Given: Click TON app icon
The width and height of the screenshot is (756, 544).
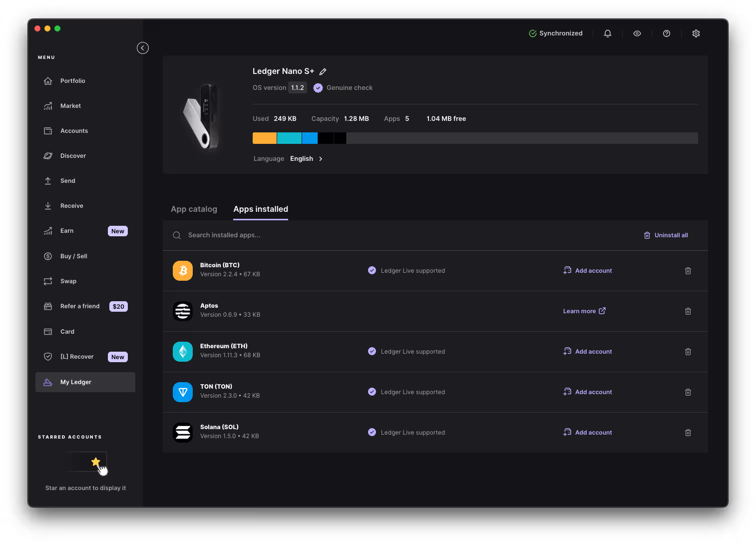Looking at the screenshot, I should (183, 392).
